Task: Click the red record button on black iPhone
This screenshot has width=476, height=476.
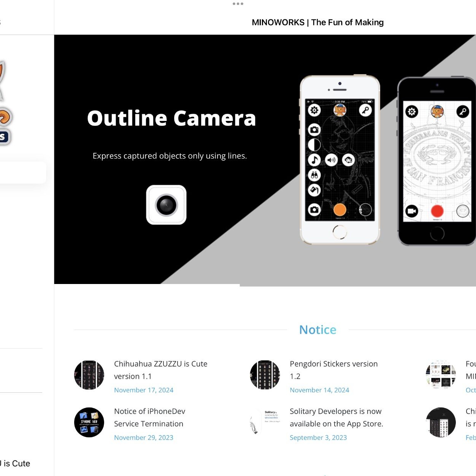Action: pyautogui.click(x=437, y=211)
